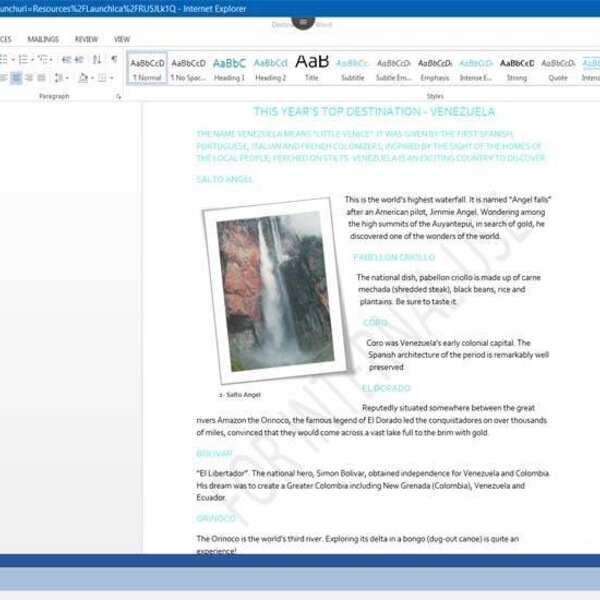This screenshot has height=600, width=600.
Task: Apply the Heading 2 style
Action: click(x=271, y=68)
